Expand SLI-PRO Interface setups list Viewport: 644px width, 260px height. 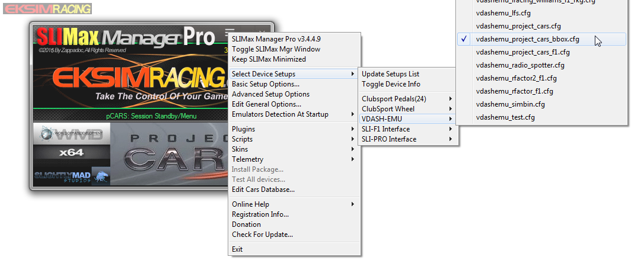[407, 139]
